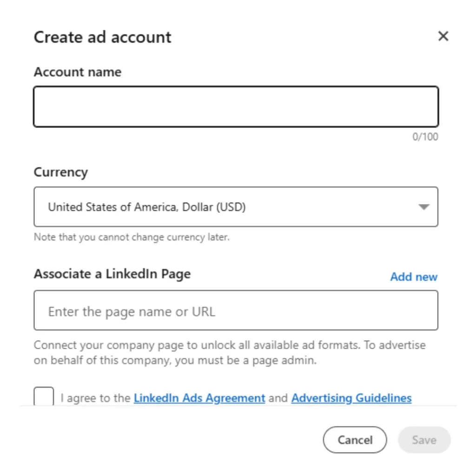Click the I agree to the label text

[96, 398]
